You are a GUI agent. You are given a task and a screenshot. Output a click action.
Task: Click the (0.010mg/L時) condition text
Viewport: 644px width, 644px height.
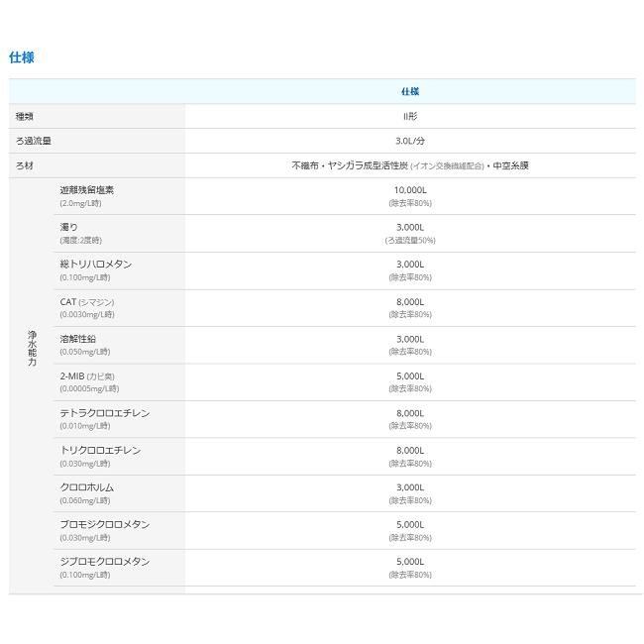click(85, 426)
